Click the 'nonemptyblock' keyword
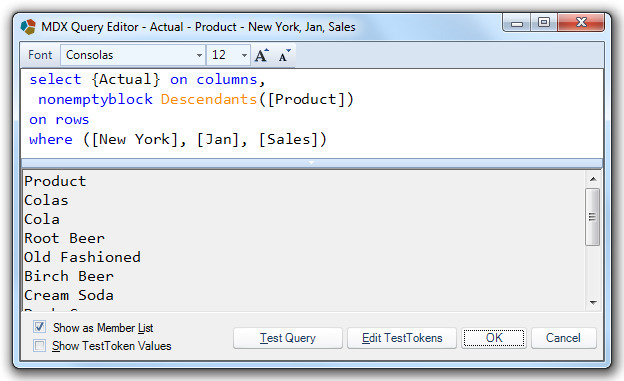Viewport: 624px width, 381px height. tap(95, 100)
